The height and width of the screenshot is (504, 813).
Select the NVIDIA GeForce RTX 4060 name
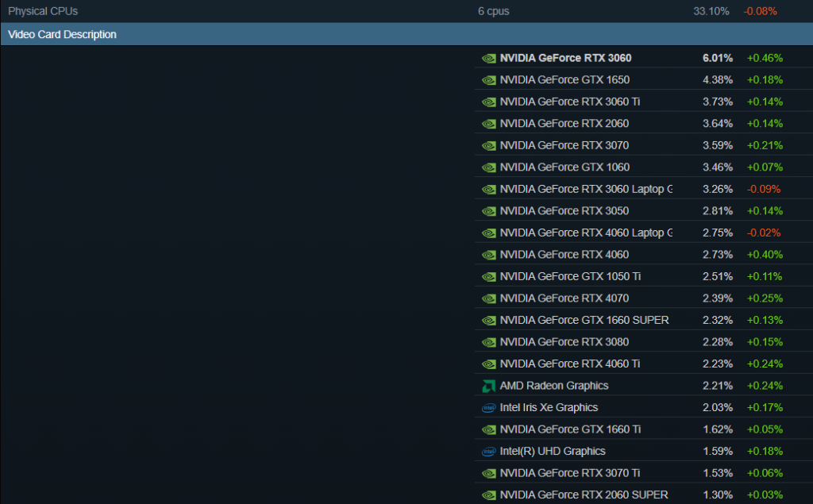pos(564,255)
